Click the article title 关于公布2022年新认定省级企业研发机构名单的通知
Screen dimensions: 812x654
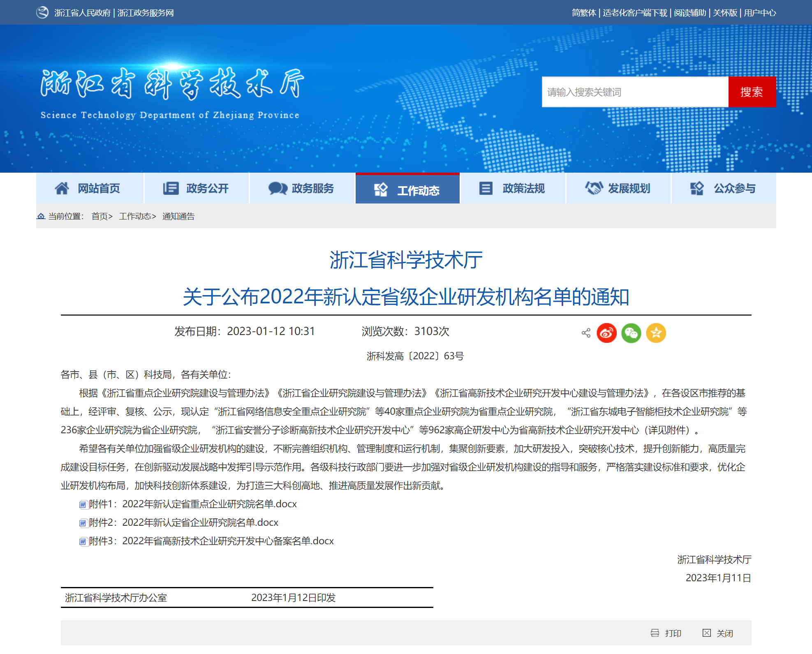(406, 297)
